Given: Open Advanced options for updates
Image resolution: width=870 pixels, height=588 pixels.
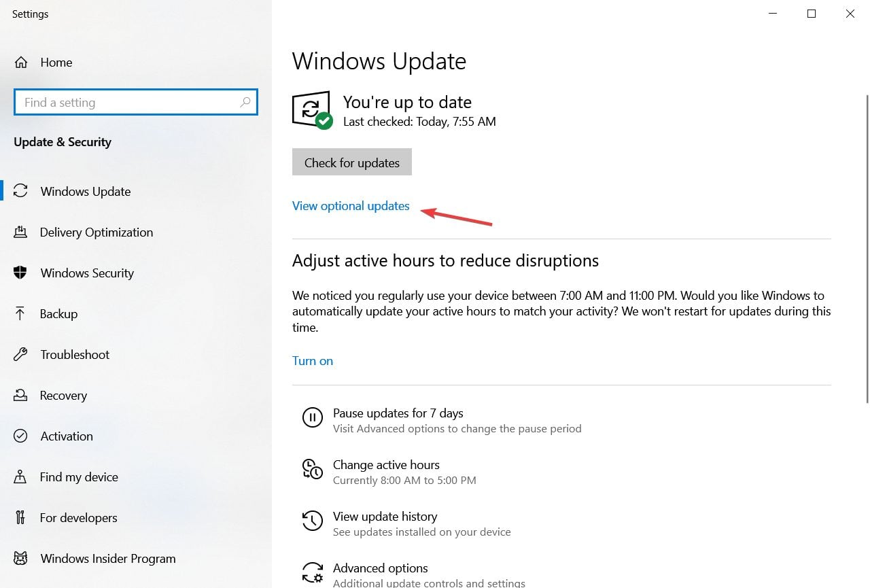Looking at the screenshot, I should pos(380,568).
